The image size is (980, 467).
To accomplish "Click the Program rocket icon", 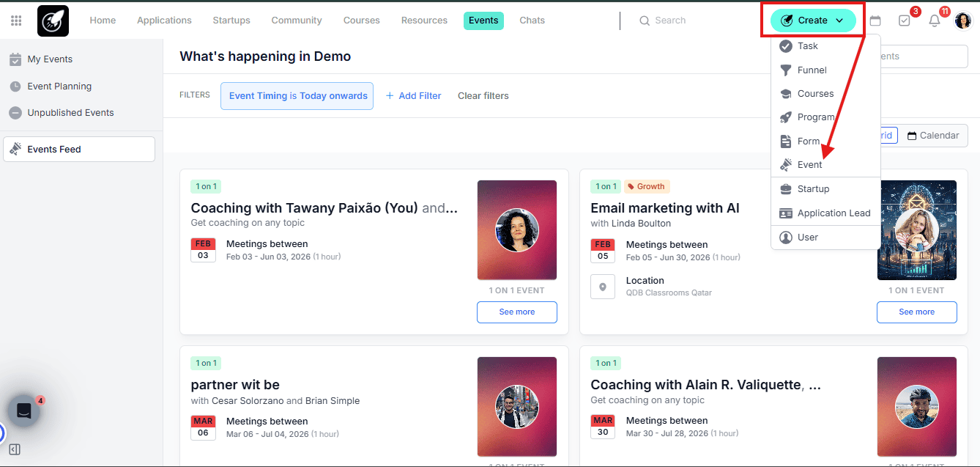I will (x=786, y=117).
